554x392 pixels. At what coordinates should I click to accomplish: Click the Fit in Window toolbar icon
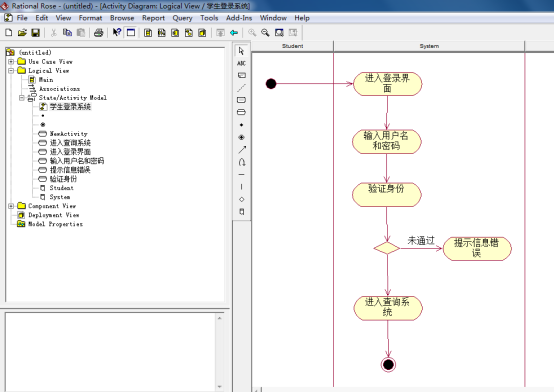pyautogui.click(x=279, y=33)
